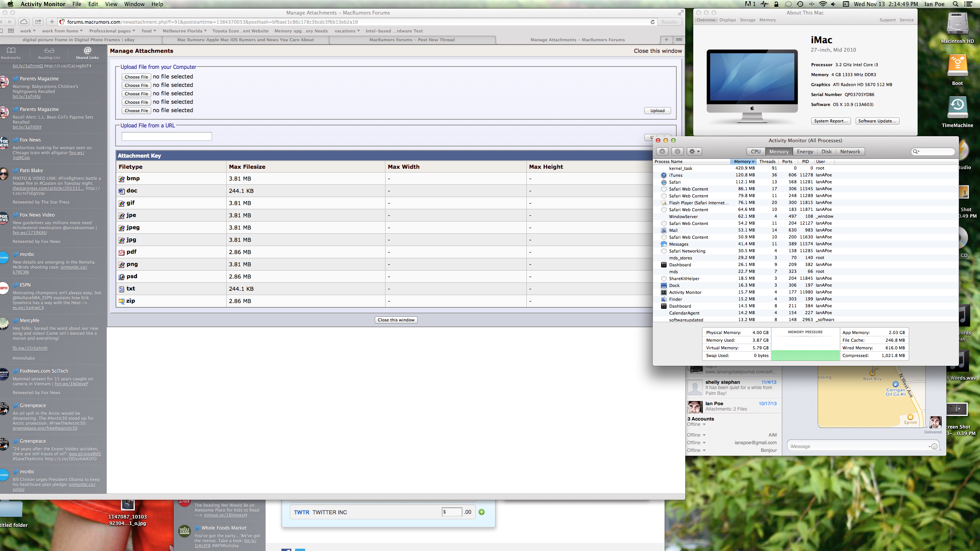Image resolution: width=980 pixels, height=551 pixels.
Task: Open the View menu
Action: click(x=111, y=4)
